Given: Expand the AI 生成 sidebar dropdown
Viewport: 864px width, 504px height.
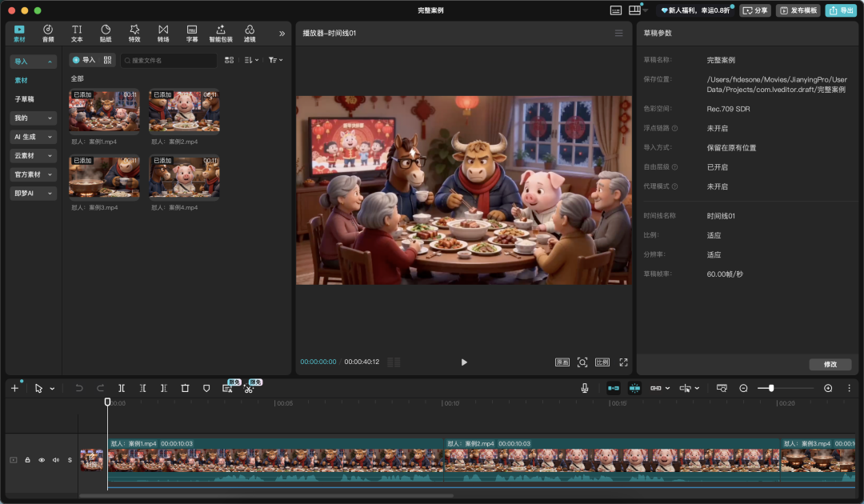Looking at the screenshot, I should coord(33,137).
